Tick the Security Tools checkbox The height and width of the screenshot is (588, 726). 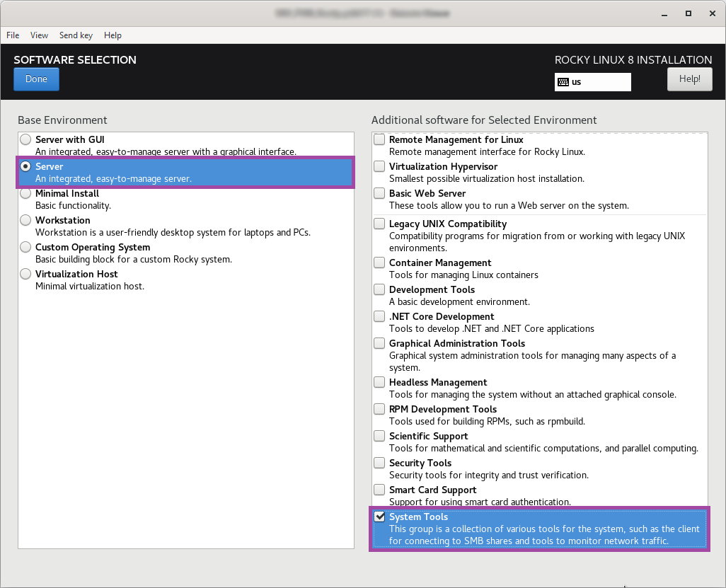point(379,463)
